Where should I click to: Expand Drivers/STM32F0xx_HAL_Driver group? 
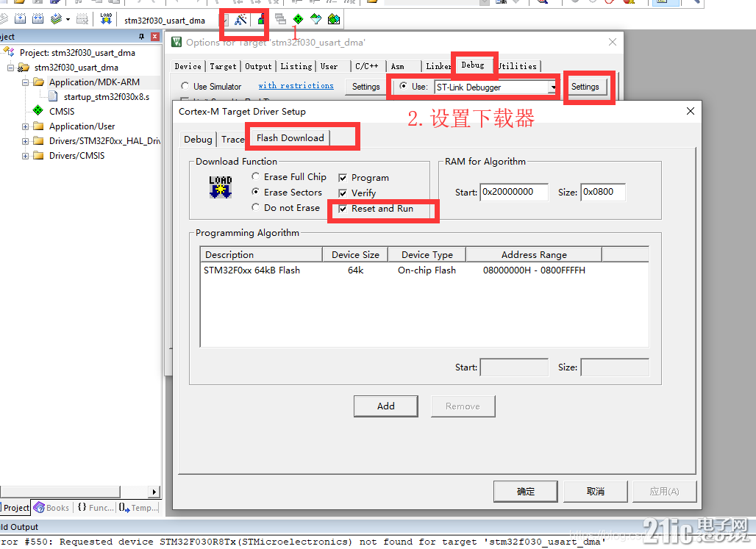click(25, 141)
